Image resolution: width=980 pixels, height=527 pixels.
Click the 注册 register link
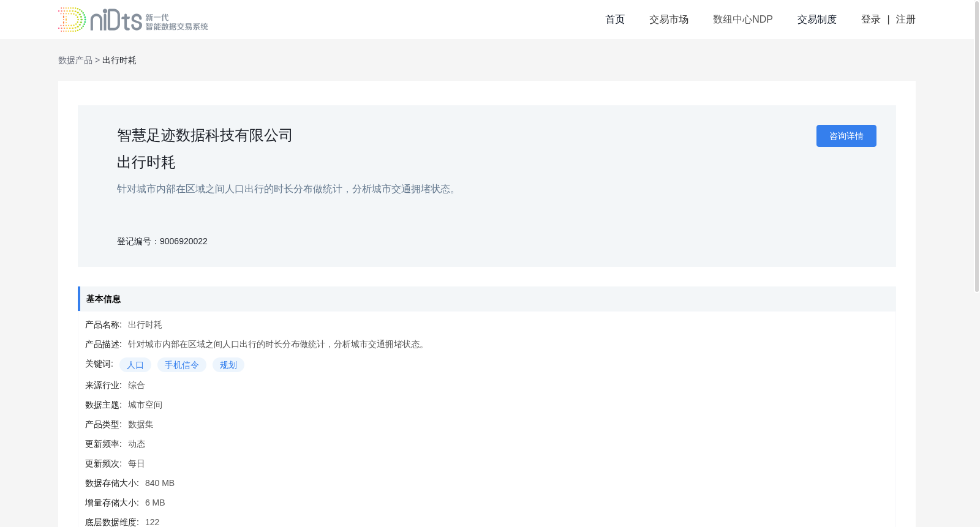click(x=905, y=20)
